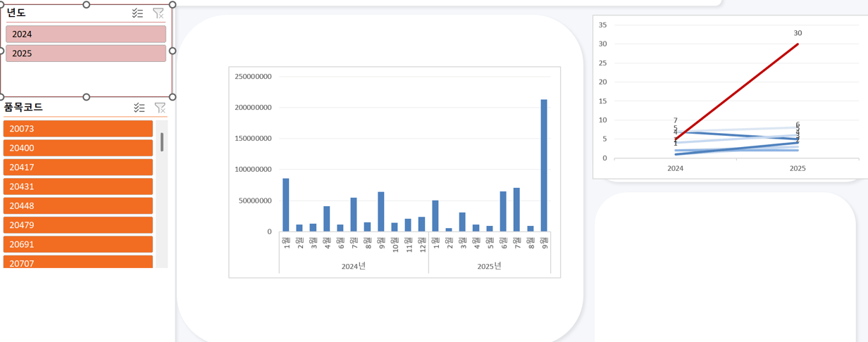The width and height of the screenshot is (868, 342).
Task: Filter by item code 20479
Action: pyautogui.click(x=78, y=225)
